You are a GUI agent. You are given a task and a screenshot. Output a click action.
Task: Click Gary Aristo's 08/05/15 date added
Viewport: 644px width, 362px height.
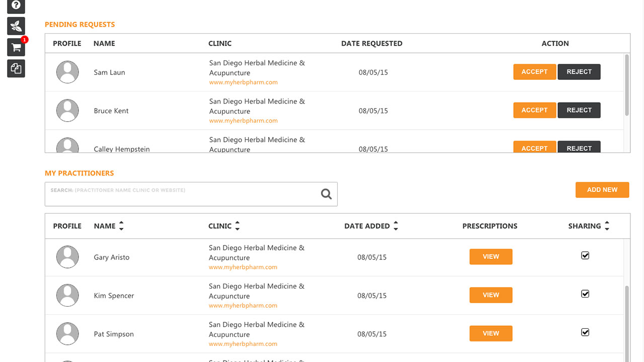(x=372, y=257)
